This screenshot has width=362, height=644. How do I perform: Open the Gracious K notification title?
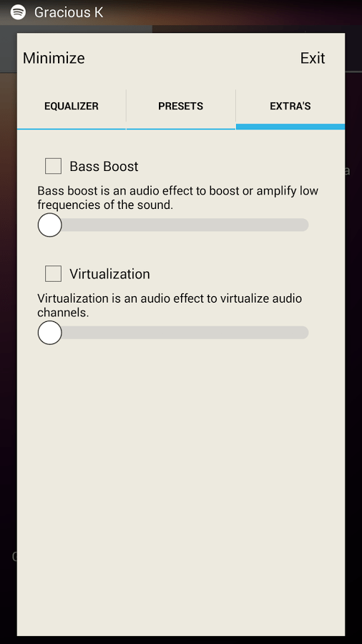pyautogui.click(x=69, y=12)
